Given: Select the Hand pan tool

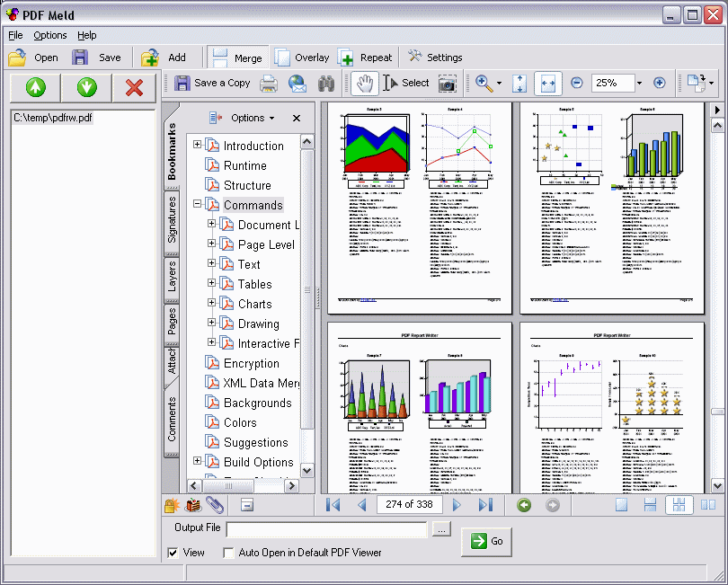Looking at the screenshot, I should (364, 83).
